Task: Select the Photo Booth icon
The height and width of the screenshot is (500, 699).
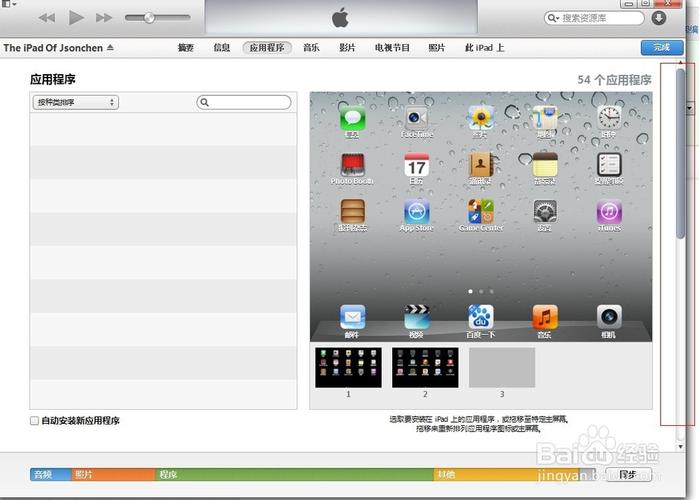Action: [x=353, y=165]
